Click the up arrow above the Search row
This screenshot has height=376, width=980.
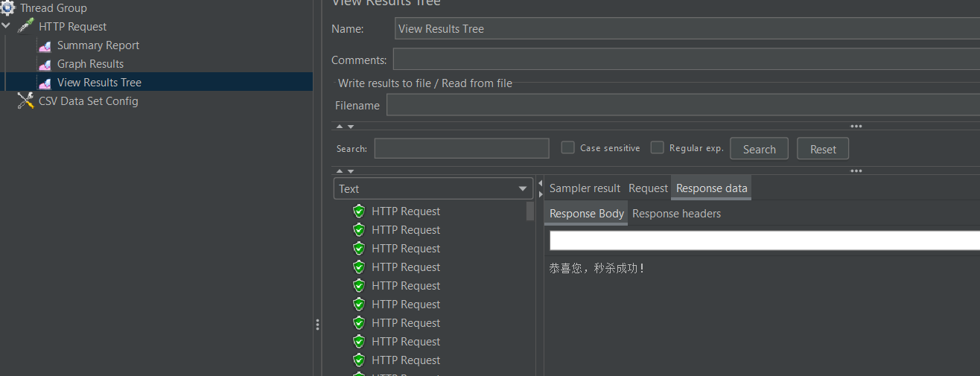[x=340, y=127]
